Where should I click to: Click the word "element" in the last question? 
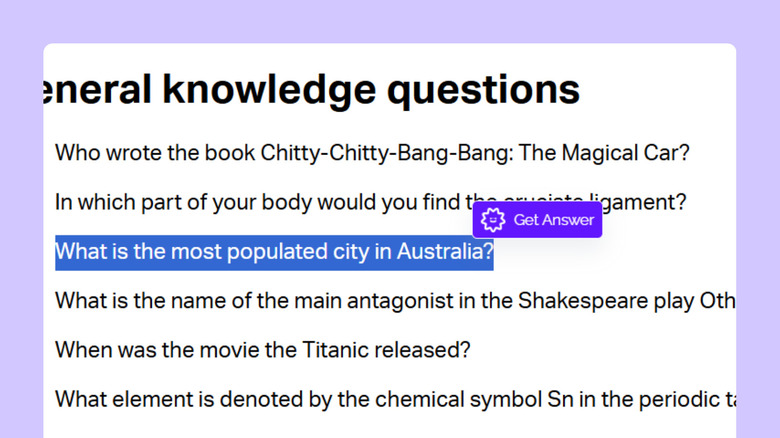point(146,399)
